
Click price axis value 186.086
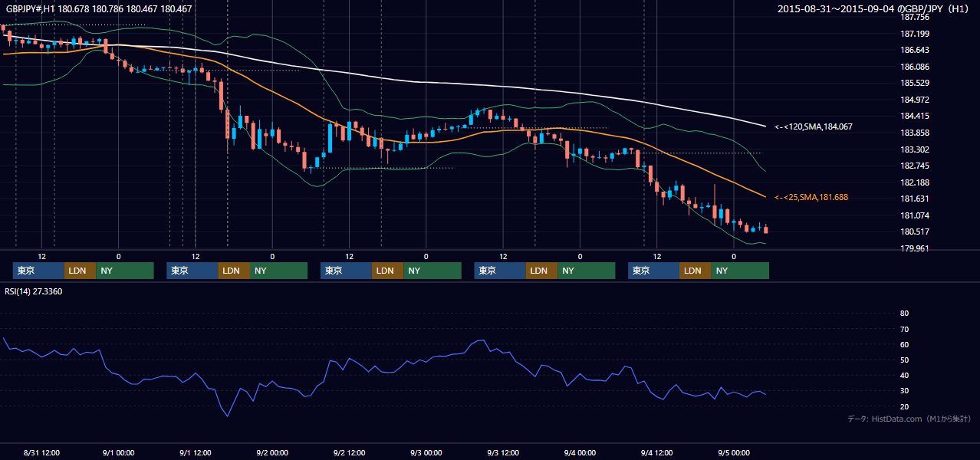pyautogui.click(x=916, y=67)
